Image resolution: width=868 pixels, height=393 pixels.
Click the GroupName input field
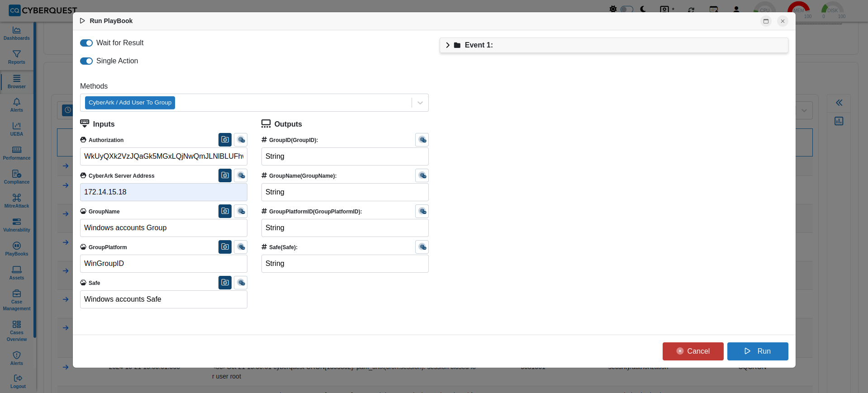pyautogui.click(x=164, y=228)
